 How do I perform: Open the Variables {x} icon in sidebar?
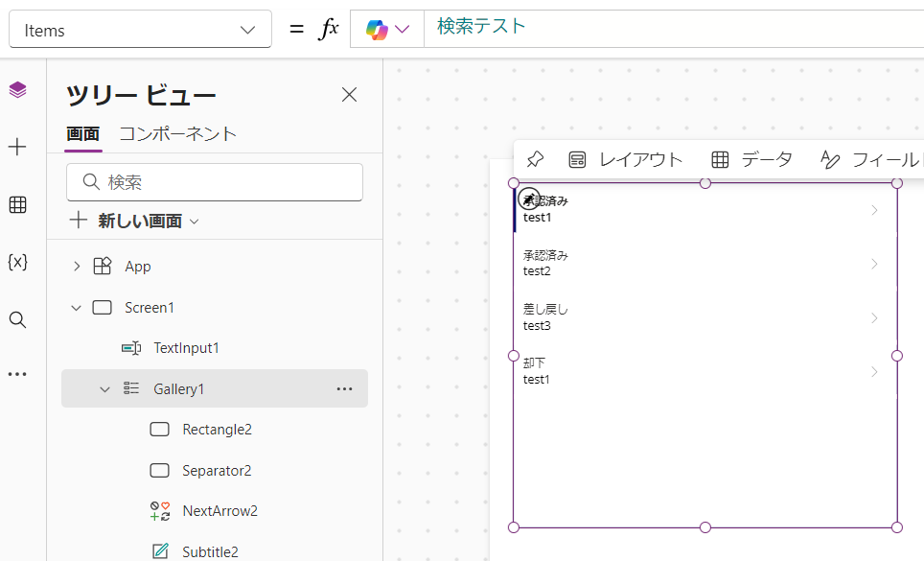coord(17,262)
